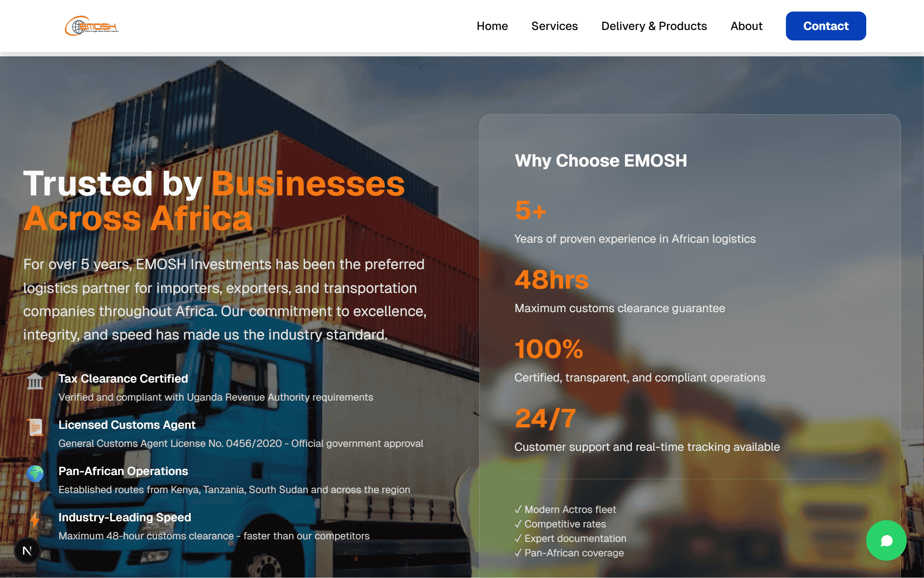This screenshot has width=924, height=578.
Task: Click the scroll icon beside Licensed Customs Agent
Action: 35,427
